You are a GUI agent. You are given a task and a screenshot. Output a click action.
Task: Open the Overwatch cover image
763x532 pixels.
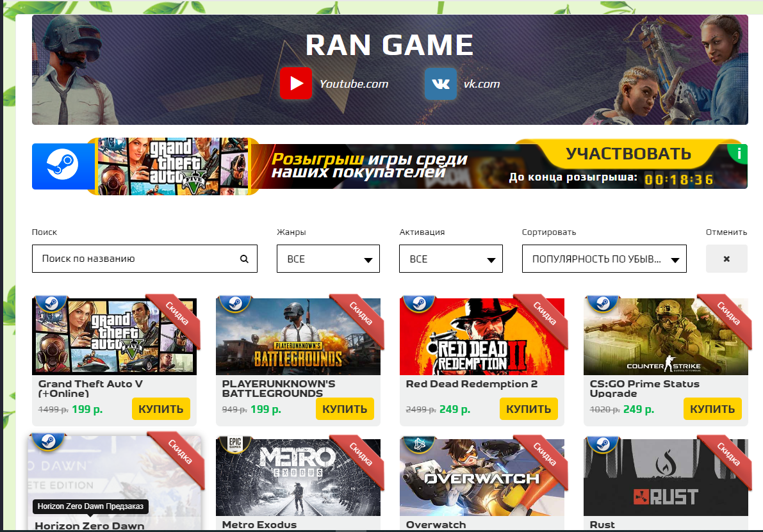(482, 478)
